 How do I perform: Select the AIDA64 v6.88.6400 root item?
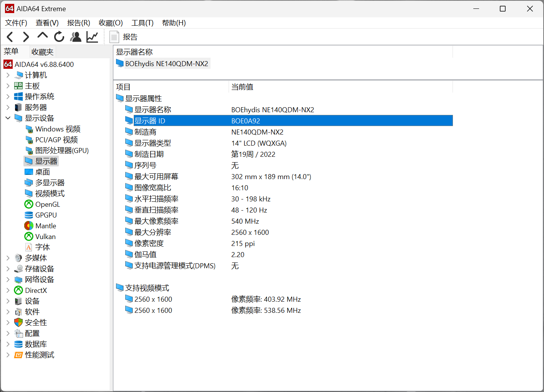[39, 64]
